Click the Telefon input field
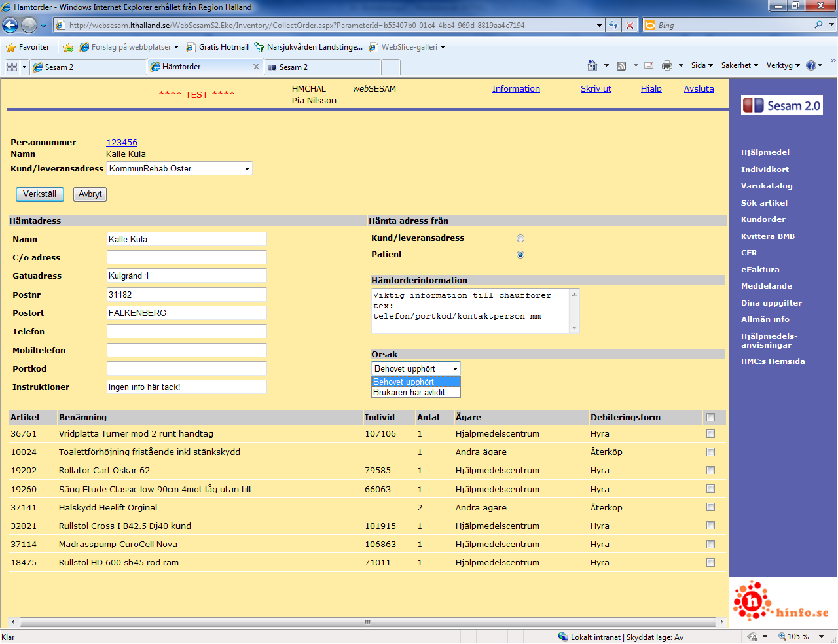838x644 pixels. tap(187, 332)
